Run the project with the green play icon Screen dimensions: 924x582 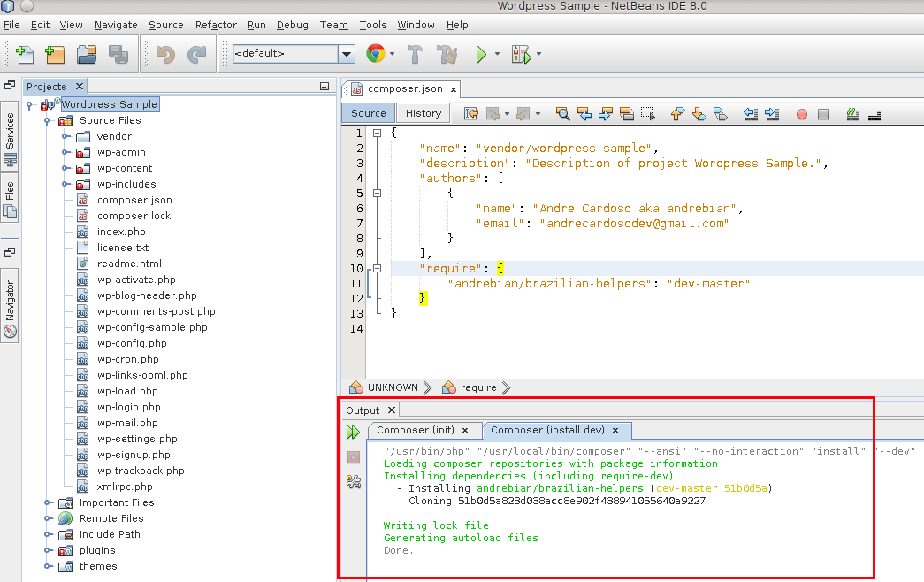481,54
